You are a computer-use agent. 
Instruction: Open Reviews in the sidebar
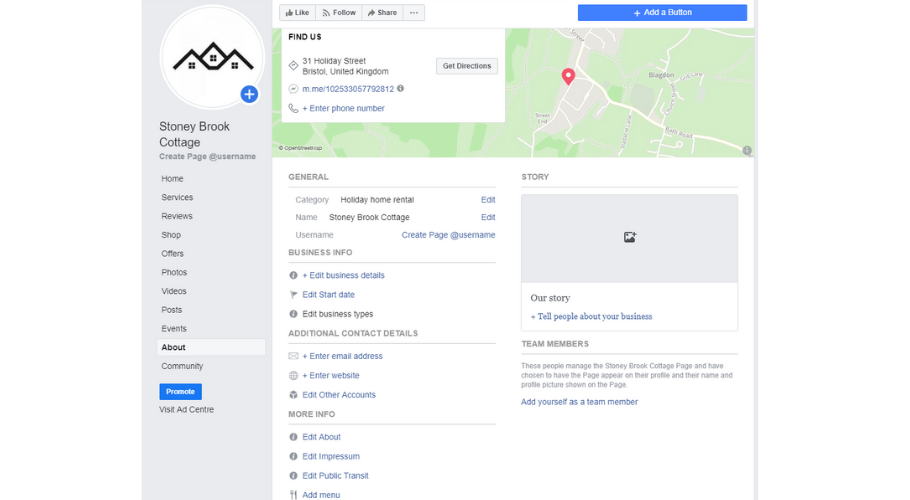point(177,216)
